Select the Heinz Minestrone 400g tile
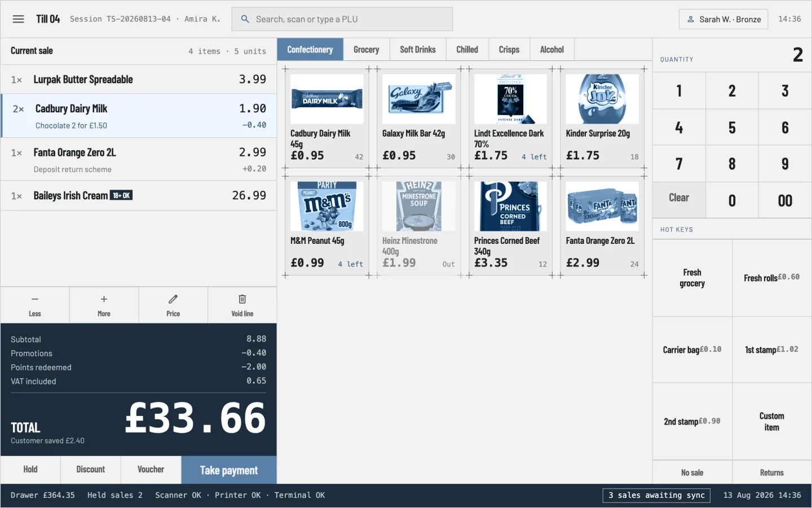The height and width of the screenshot is (508, 812). click(419, 226)
